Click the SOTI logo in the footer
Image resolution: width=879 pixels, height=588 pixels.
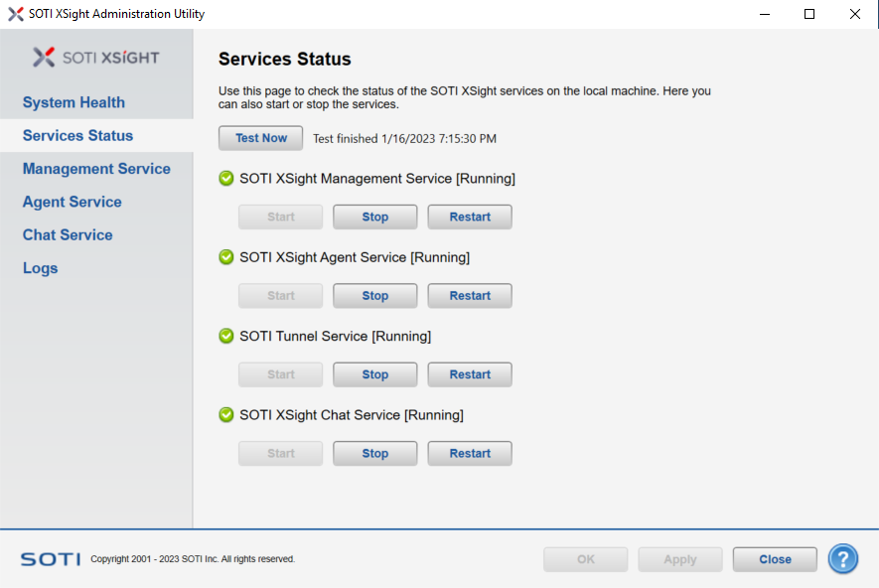[x=51, y=559]
